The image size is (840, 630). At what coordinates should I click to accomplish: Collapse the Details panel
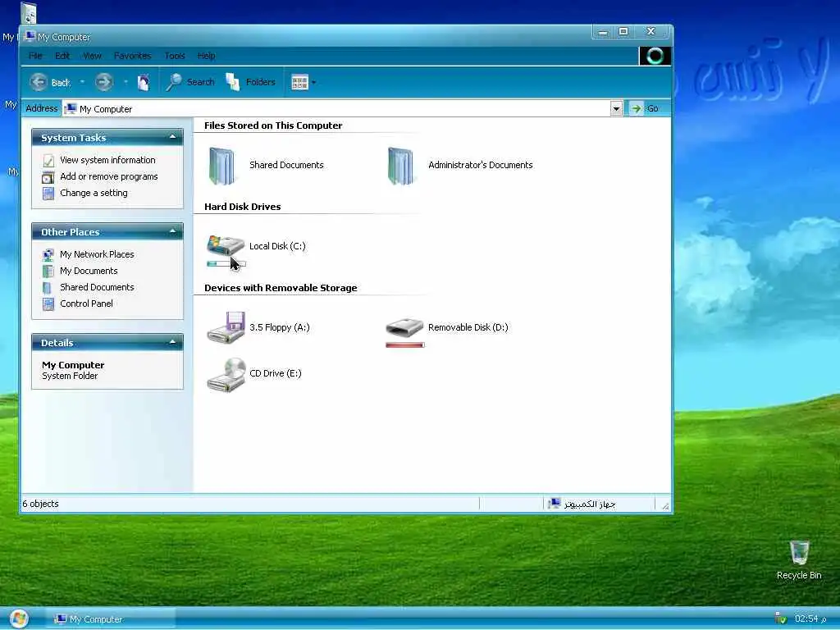coord(172,342)
